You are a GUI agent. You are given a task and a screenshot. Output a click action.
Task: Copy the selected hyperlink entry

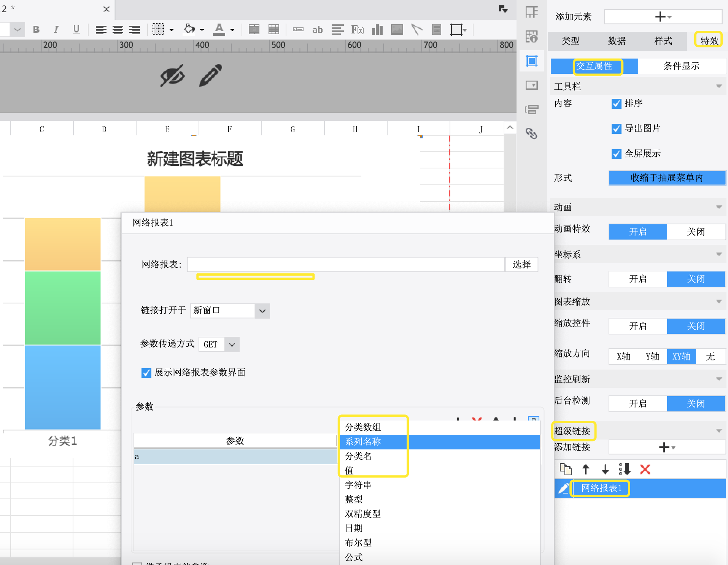(x=566, y=469)
